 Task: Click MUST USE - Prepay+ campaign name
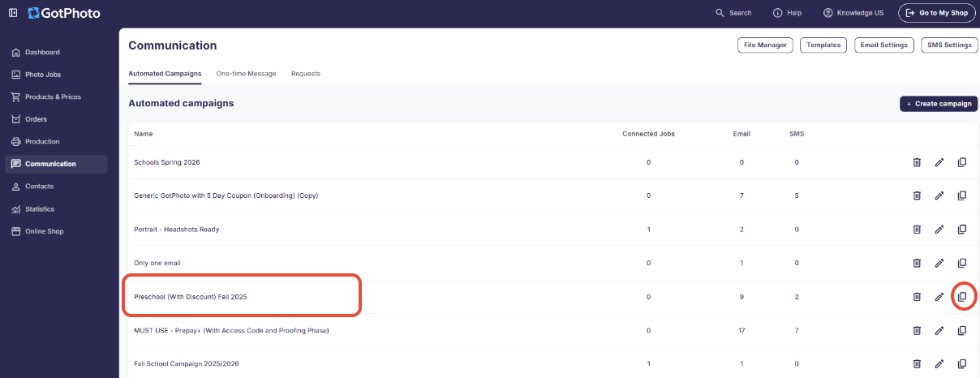(x=231, y=330)
